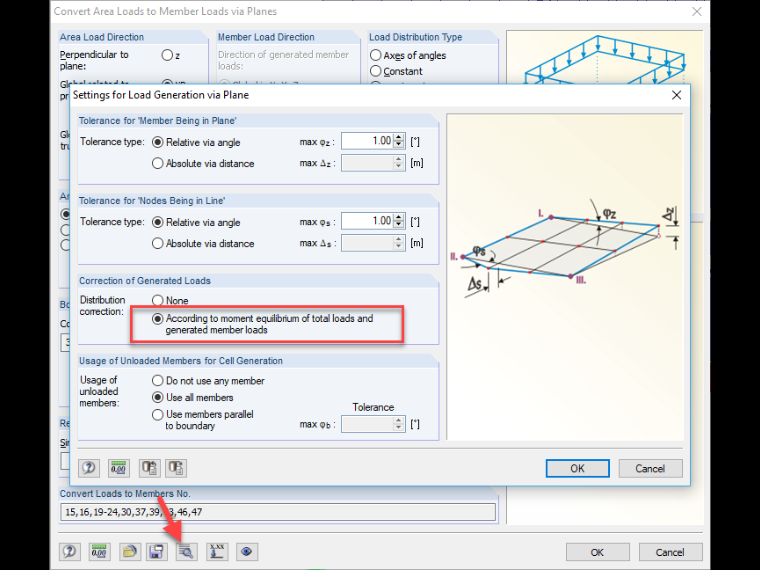Select 'Use members parallel to boundary' option
This screenshot has height=570, width=760.
click(x=158, y=415)
